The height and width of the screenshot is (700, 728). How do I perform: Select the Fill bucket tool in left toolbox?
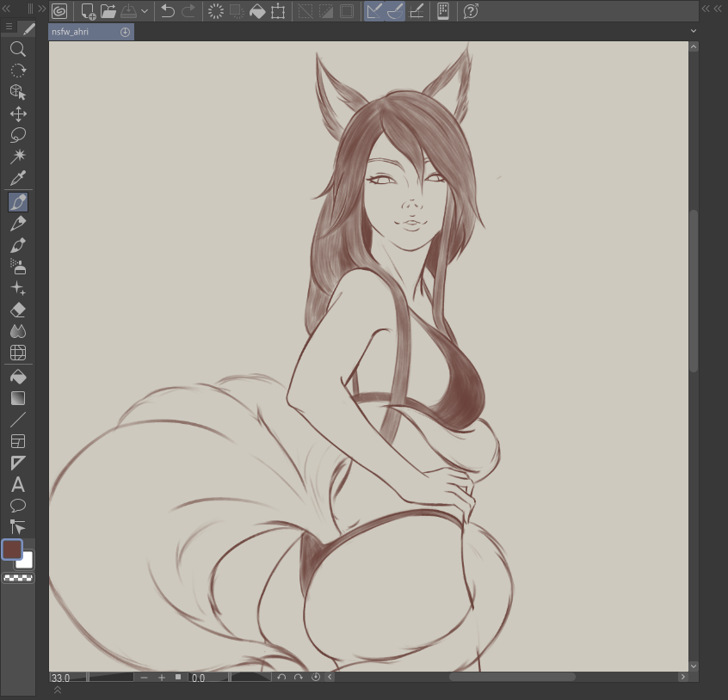[18, 377]
